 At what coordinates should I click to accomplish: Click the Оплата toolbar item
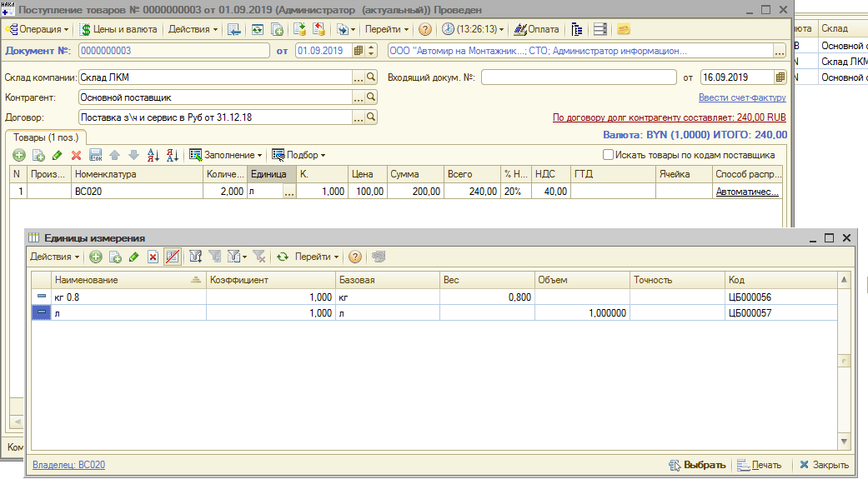[536, 29]
